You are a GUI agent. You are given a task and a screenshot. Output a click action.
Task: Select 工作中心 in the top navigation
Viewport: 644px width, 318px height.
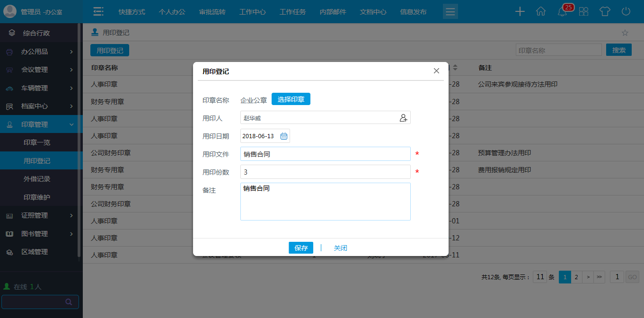pyautogui.click(x=252, y=11)
